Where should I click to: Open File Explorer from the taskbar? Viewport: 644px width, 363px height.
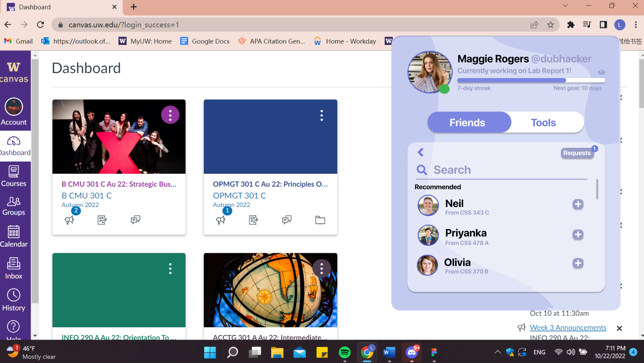point(277,352)
